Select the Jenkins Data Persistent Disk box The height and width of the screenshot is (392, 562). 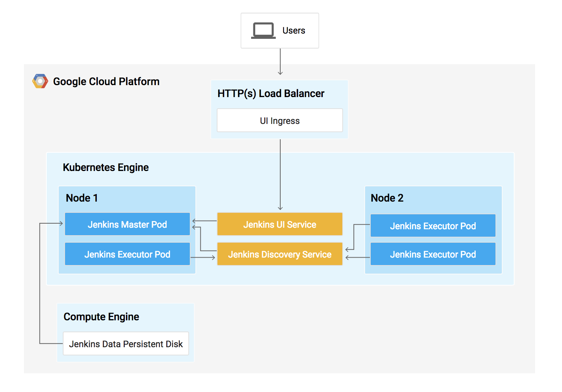(126, 343)
